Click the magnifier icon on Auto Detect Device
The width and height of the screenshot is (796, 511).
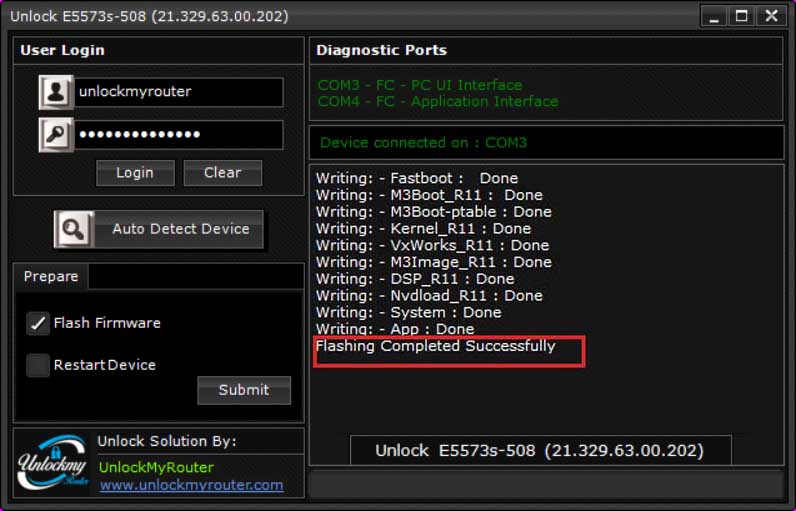[74, 229]
